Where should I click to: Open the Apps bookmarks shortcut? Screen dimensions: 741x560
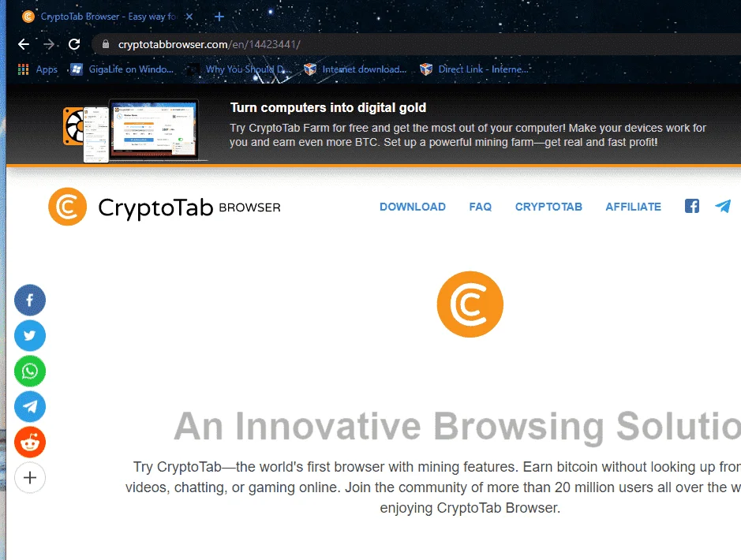point(38,69)
